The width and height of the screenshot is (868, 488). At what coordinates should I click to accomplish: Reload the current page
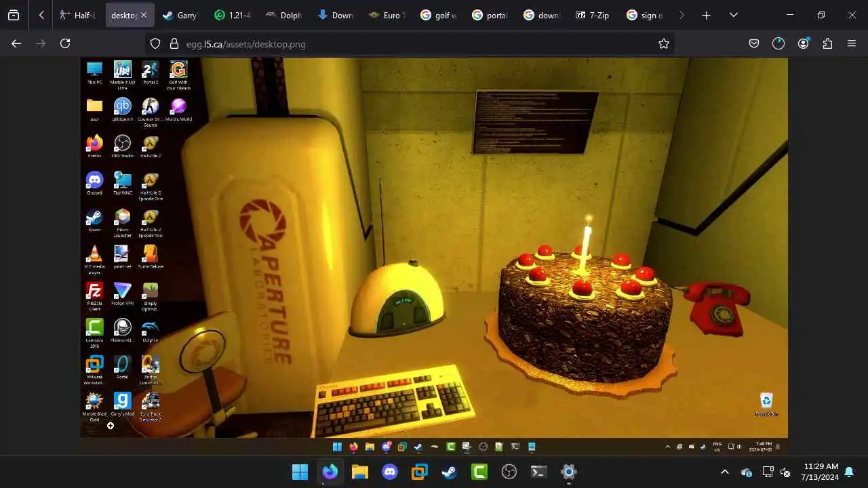[65, 43]
